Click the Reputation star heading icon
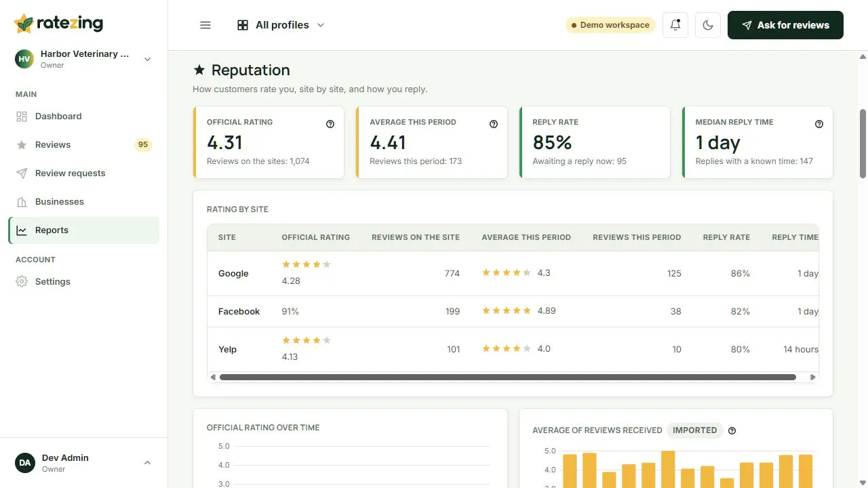This screenshot has height=488, width=868. tap(199, 70)
